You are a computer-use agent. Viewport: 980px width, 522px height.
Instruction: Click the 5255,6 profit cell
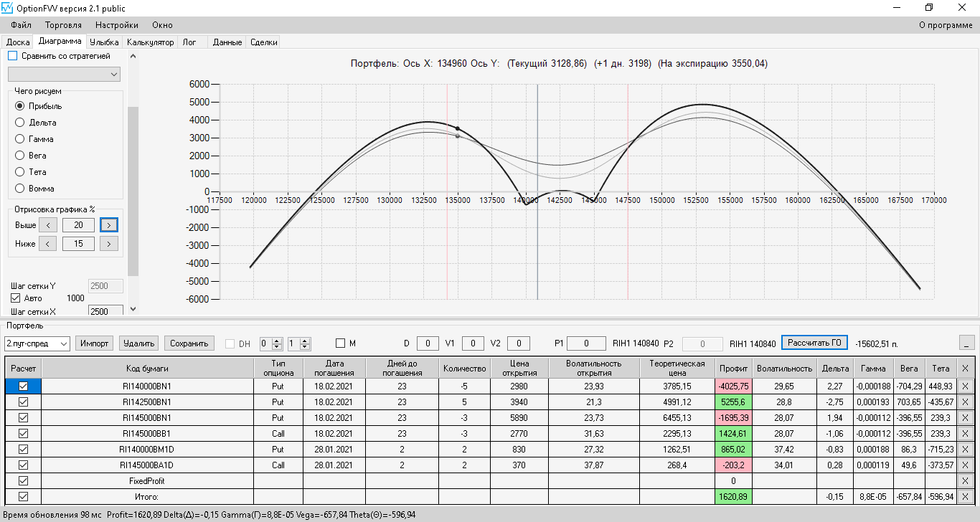(x=733, y=402)
